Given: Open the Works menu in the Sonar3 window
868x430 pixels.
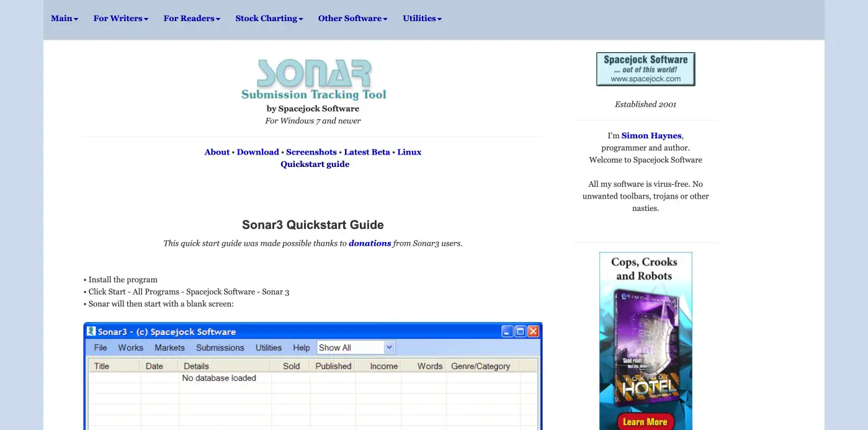Looking at the screenshot, I should [x=130, y=348].
